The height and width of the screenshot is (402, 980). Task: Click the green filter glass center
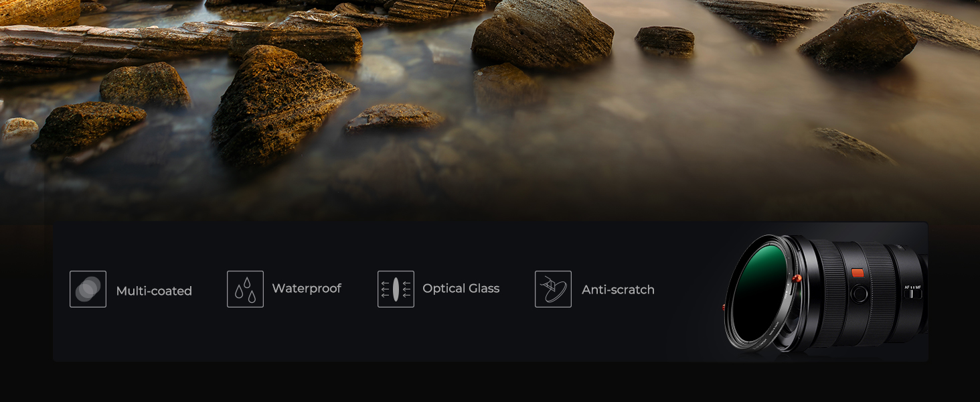758,293
